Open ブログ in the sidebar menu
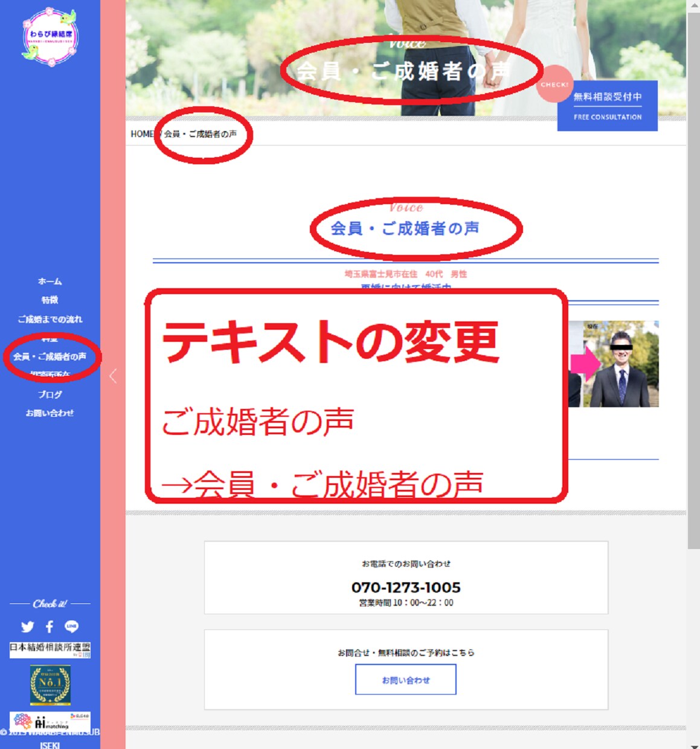The image size is (700, 749). [50, 394]
